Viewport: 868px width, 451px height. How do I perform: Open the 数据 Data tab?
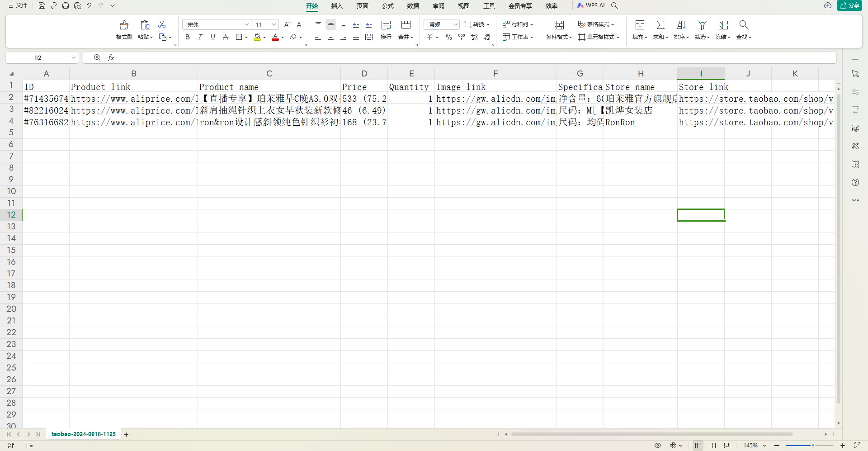click(413, 6)
